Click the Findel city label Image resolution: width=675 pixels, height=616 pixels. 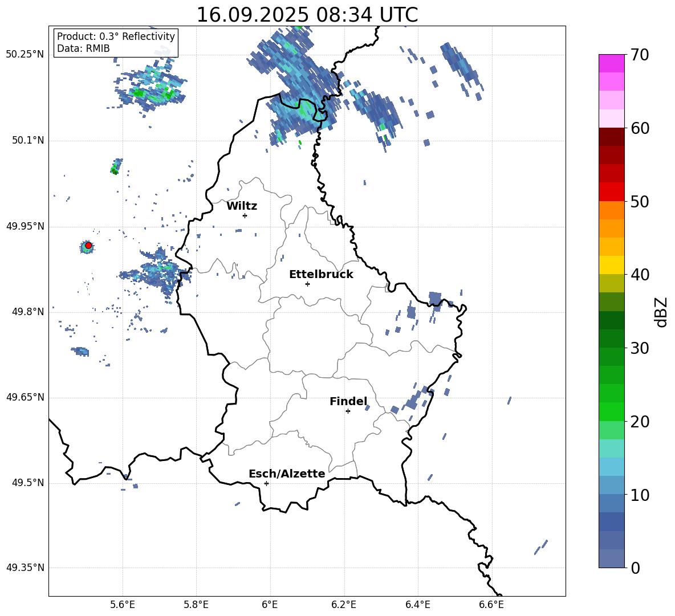[348, 401]
